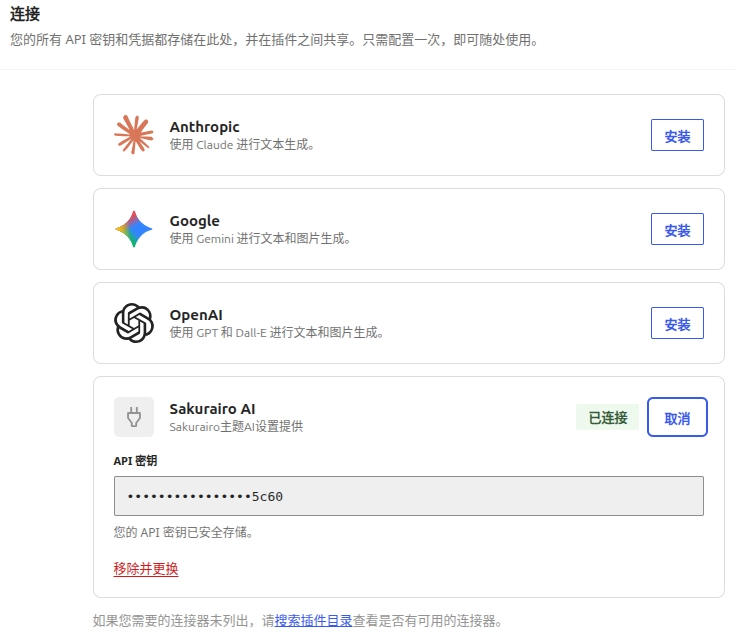Click the 移除并更换 link

coord(146,569)
